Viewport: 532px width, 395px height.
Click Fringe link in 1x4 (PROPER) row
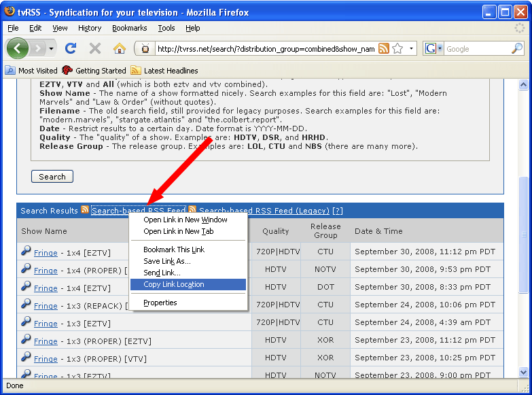coord(46,271)
